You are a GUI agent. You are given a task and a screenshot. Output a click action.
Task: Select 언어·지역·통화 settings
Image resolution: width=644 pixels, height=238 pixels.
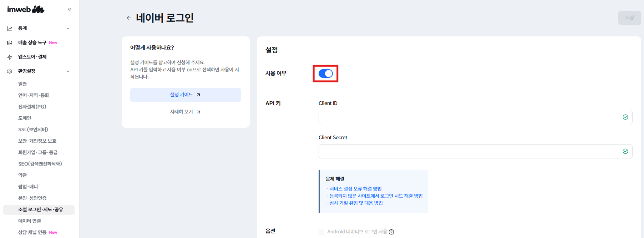pos(34,95)
